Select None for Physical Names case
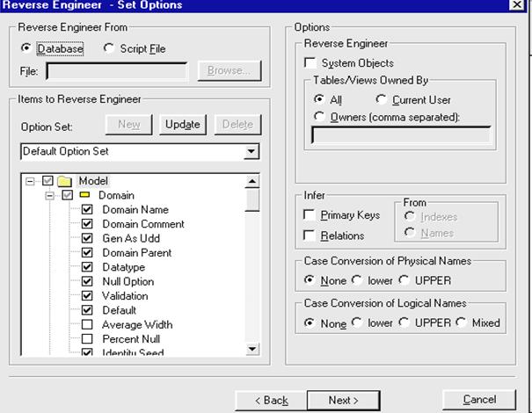532x413 pixels. click(x=310, y=280)
